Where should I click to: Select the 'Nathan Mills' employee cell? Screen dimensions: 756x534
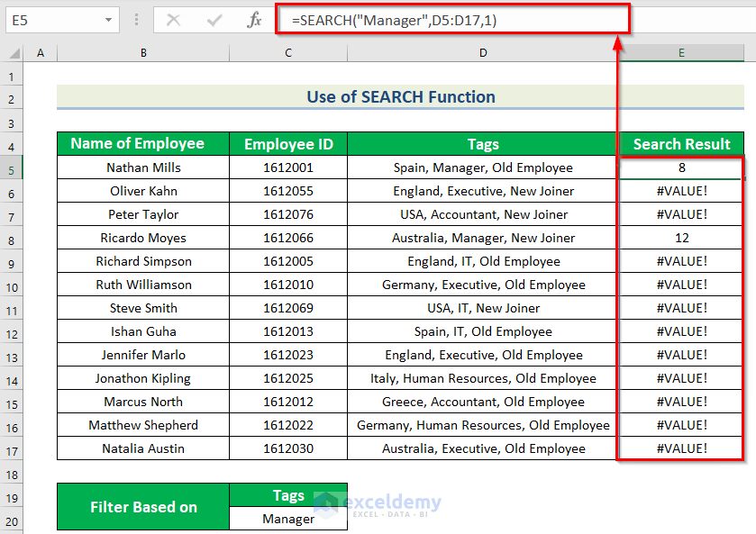pyautogui.click(x=142, y=167)
